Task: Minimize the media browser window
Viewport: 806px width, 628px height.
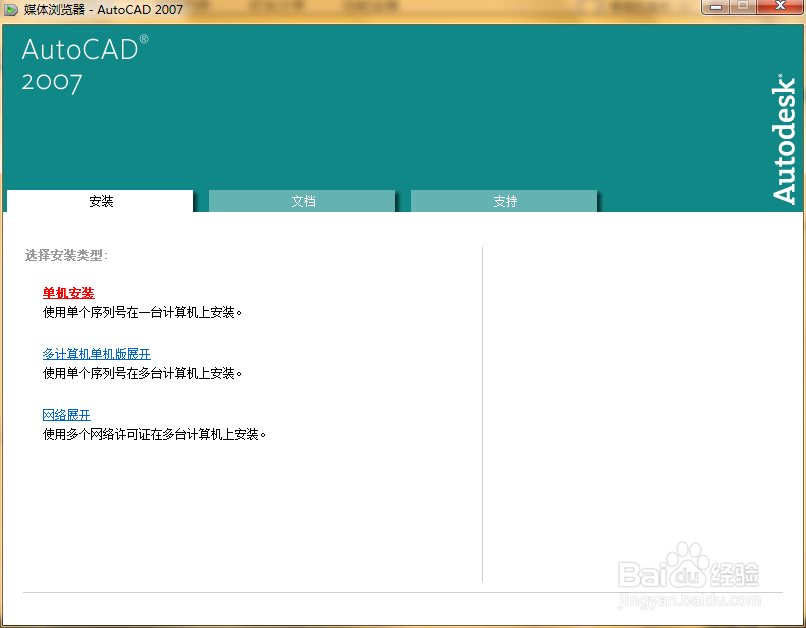Action: 714,8
